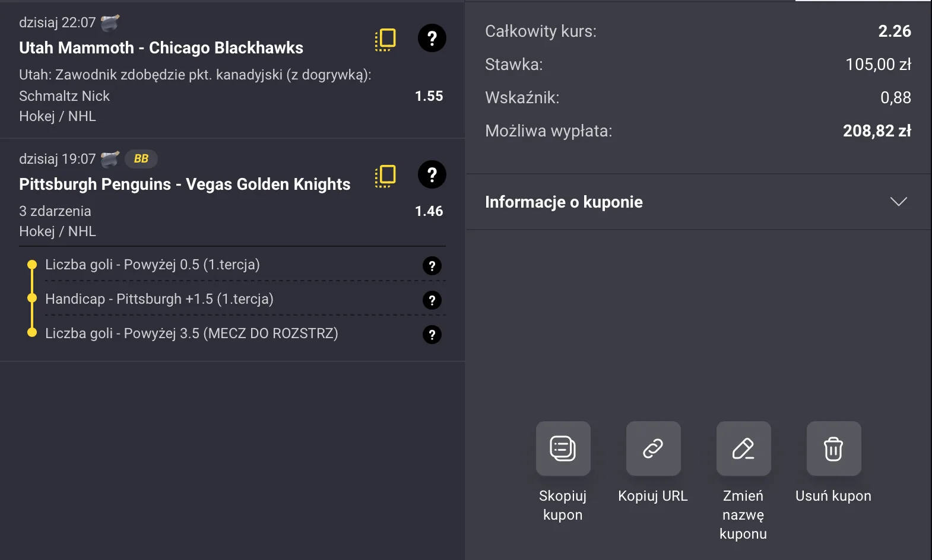
Task: Click the Usuń kupon trash icon
Action: coord(833,448)
